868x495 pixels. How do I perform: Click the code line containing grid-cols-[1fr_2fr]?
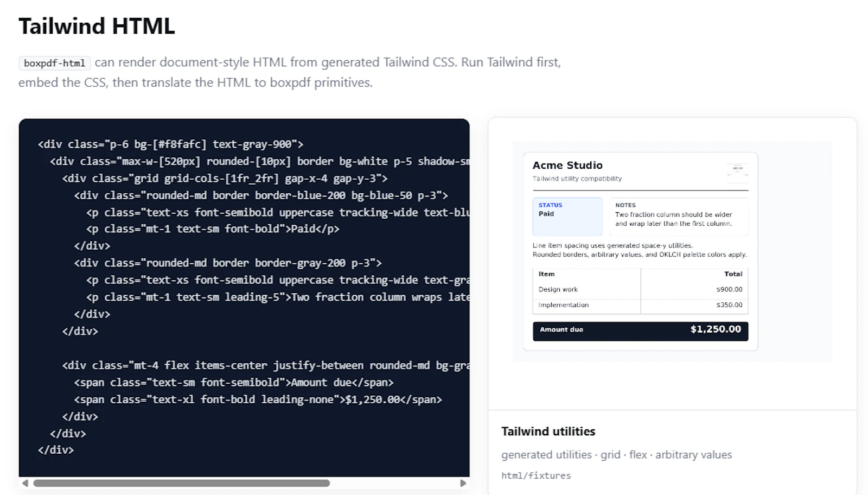(x=225, y=178)
